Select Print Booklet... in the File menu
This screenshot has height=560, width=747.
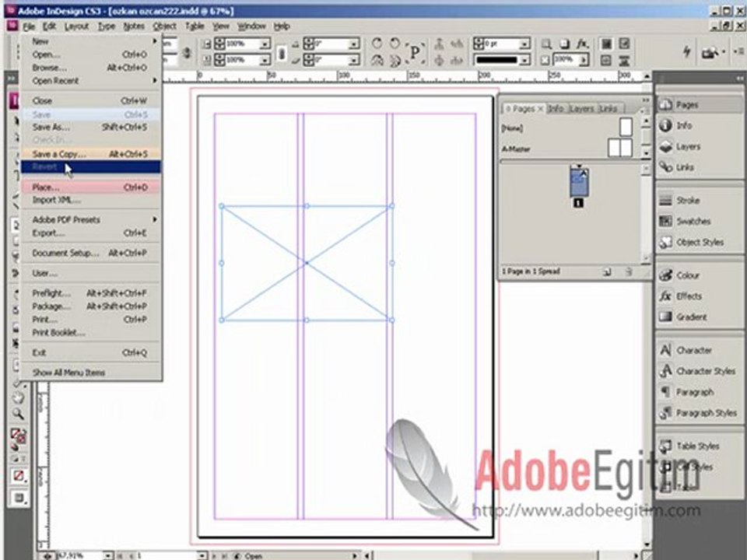coord(90,332)
